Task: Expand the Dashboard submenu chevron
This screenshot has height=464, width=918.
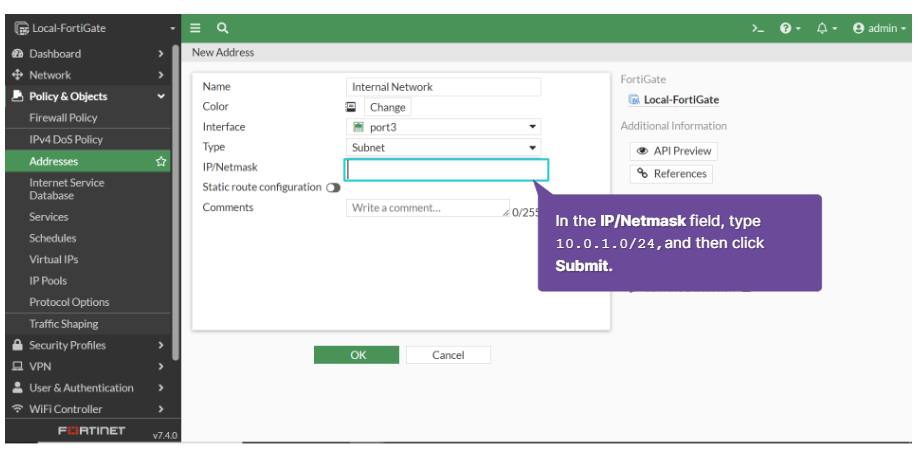Action: [160, 54]
